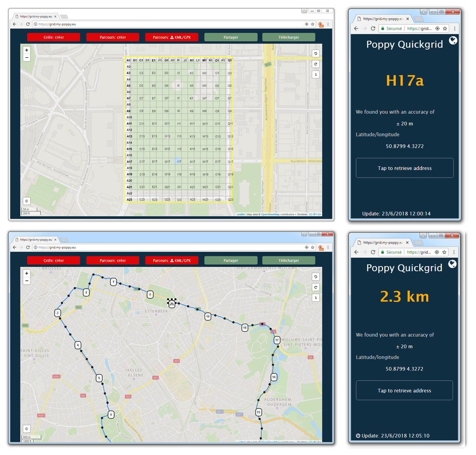Click the "2.3 km" distance text
This screenshot has width=476, height=455.
[x=404, y=296]
